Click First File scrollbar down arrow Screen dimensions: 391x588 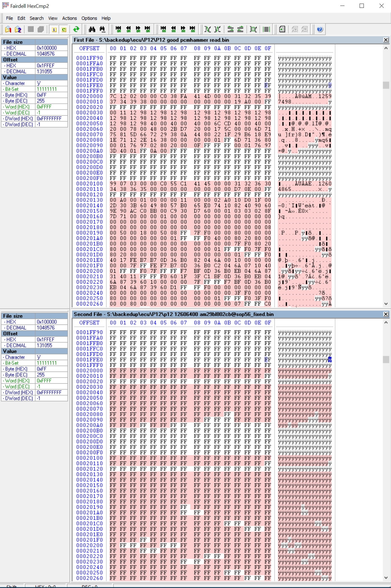pyautogui.click(x=386, y=304)
